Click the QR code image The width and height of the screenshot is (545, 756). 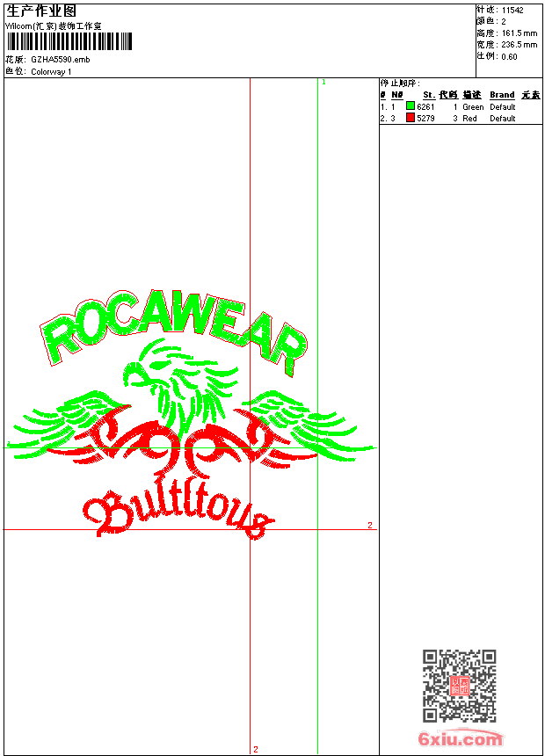460,686
